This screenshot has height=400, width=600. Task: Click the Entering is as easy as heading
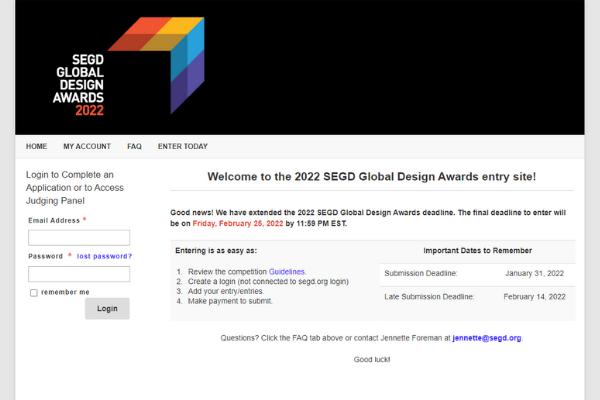coord(216,251)
